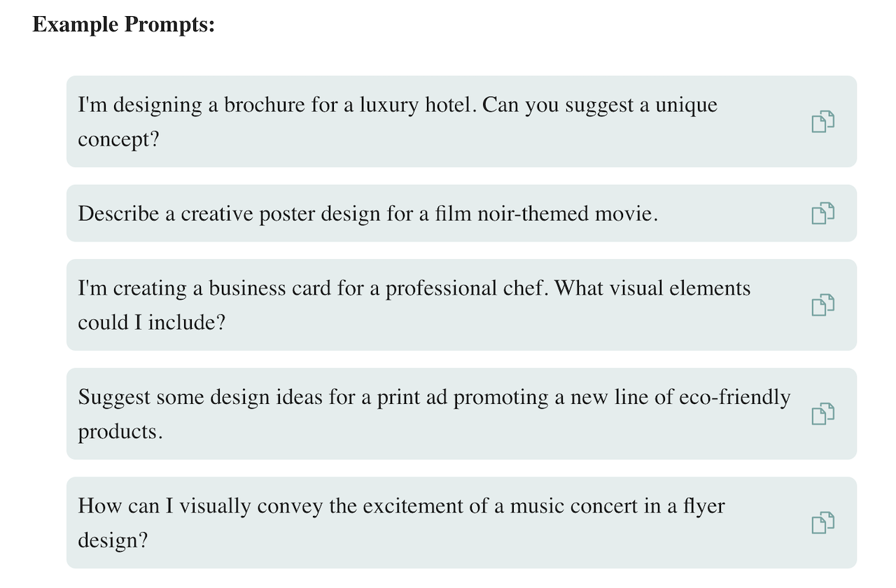The image size is (896, 588).
Task: Copy the film noir poster prompt
Action: click(823, 213)
